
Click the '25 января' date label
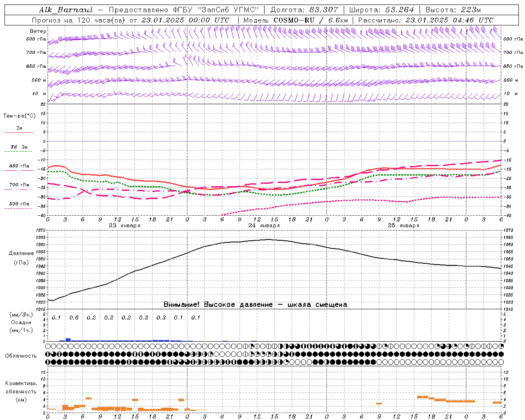click(403, 226)
